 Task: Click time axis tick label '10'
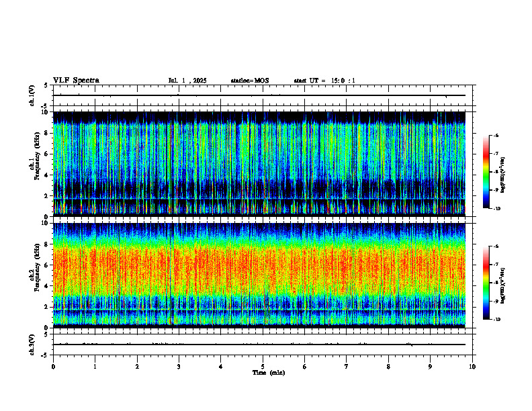472,367
